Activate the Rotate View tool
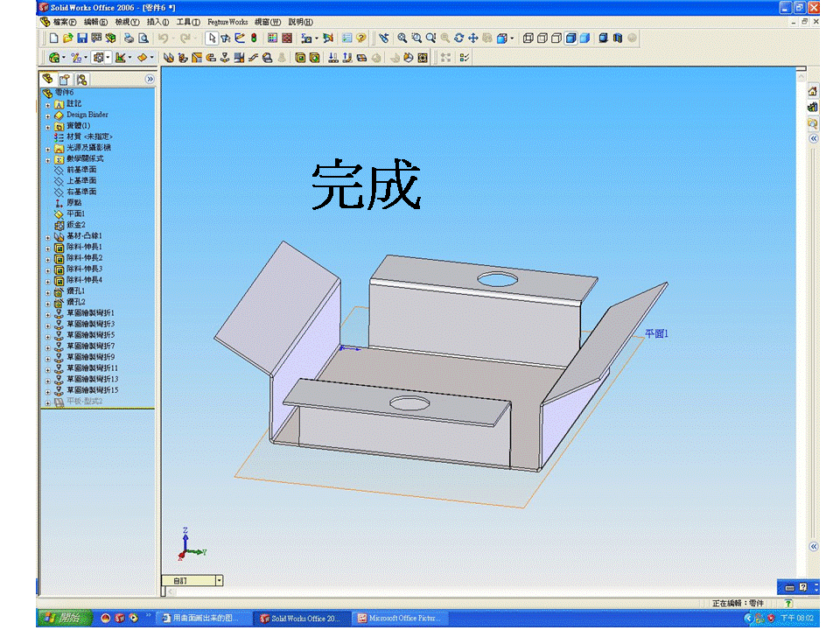The image size is (840, 630). coord(458,38)
